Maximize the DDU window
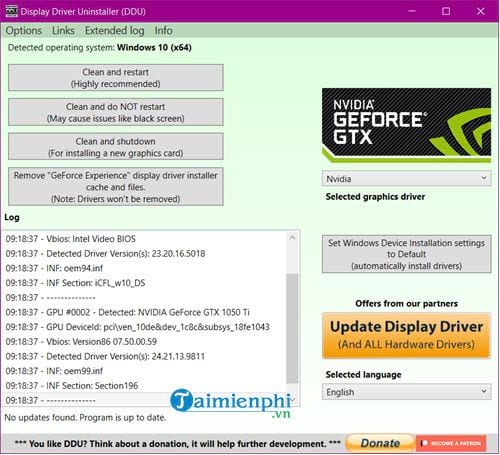 446,11
